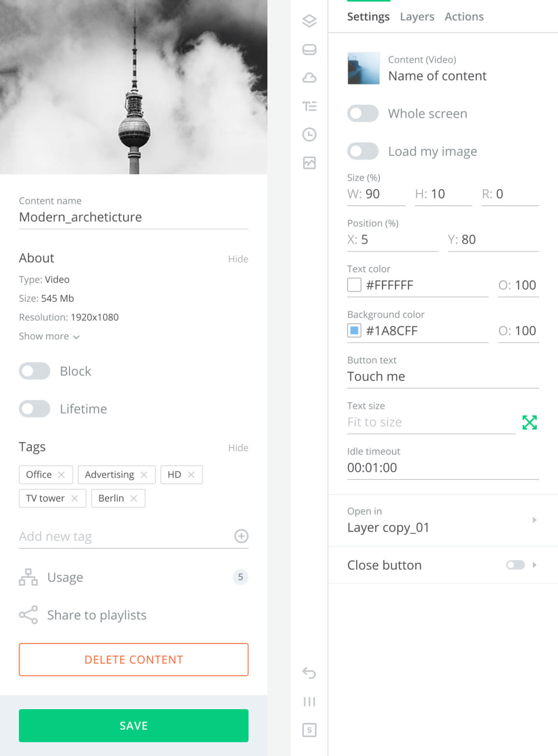Click the plus icon to add tag
The width and height of the screenshot is (558, 756).
[241, 536]
